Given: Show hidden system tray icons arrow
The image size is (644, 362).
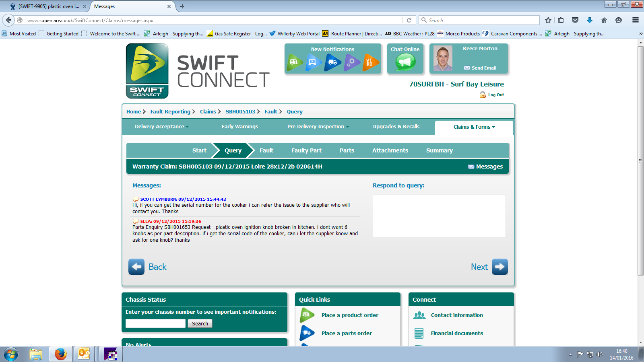Looking at the screenshot, I should pos(570,354).
